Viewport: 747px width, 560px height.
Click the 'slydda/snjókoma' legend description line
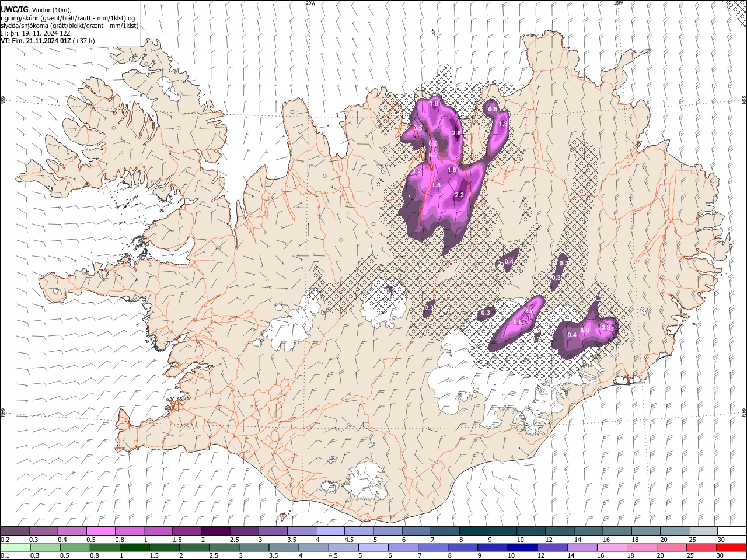(x=70, y=26)
